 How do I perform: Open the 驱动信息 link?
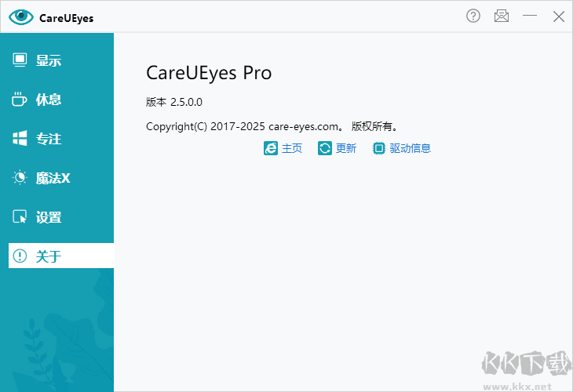411,148
